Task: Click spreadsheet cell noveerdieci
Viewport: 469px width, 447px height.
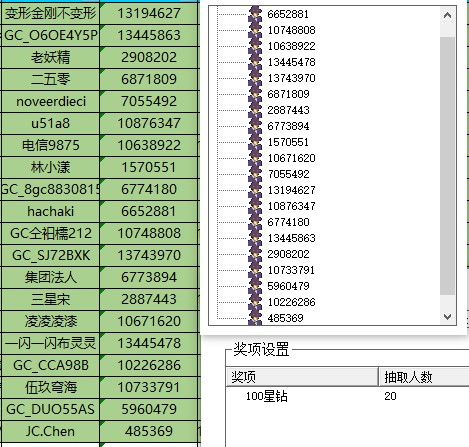Action: pyautogui.click(x=51, y=101)
